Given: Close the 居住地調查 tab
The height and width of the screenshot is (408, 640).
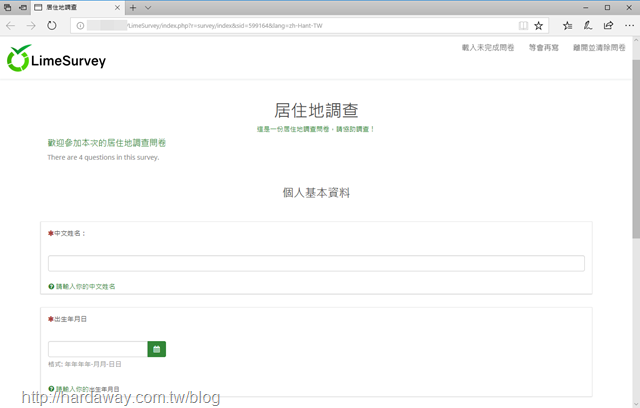Looking at the screenshot, I should tap(117, 8).
